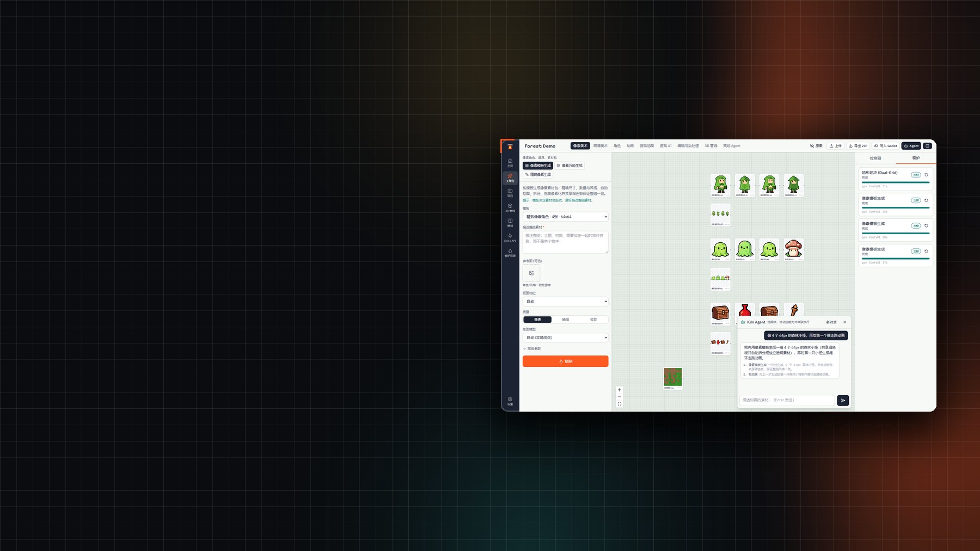This screenshot has height=551, width=980.
Task: Toggle the right side panel layout icon
Action: pyautogui.click(x=927, y=146)
